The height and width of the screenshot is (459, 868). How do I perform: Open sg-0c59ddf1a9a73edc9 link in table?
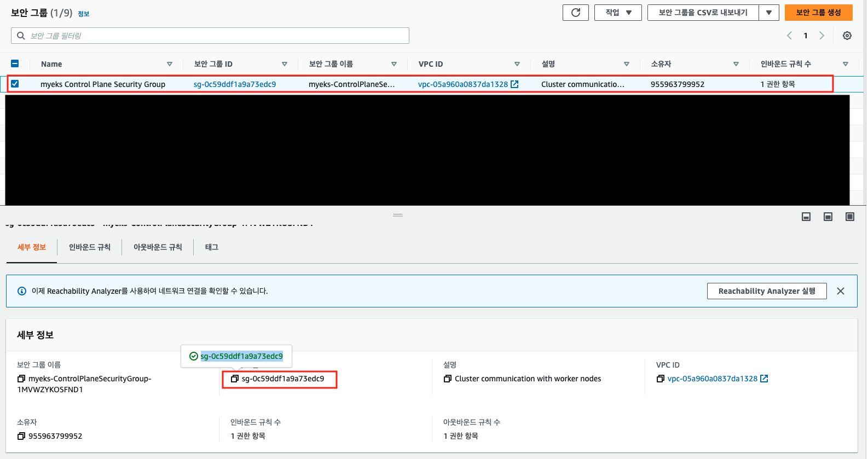pyautogui.click(x=235, y=84)
